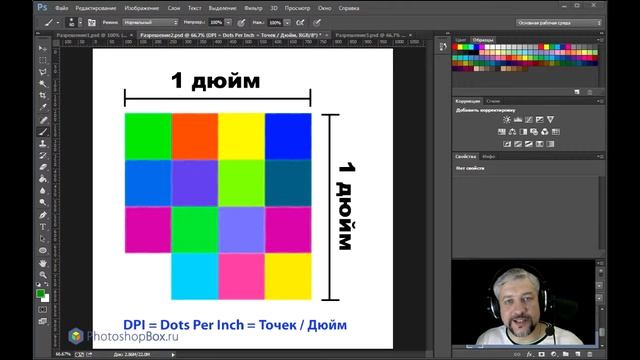The image size is (640, 360).
Task: Select the Horizontal Type tool
Action: (x=42, y=227)
